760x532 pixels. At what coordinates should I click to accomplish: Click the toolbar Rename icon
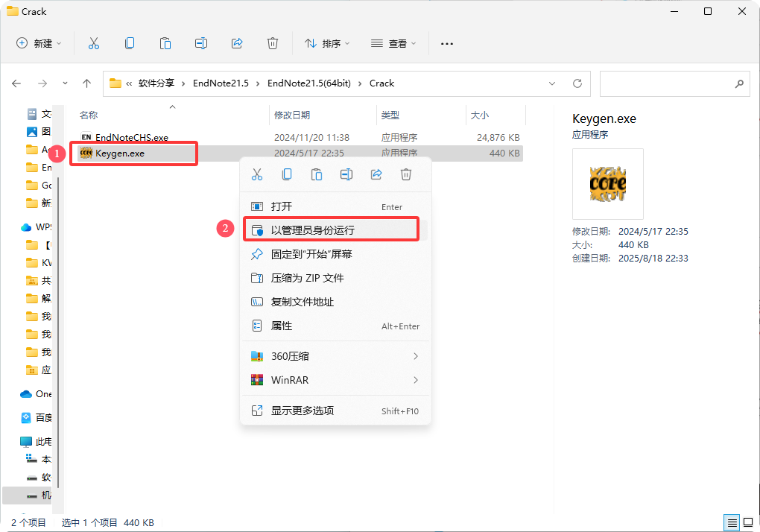pyautogui.click(x=201, y=44)
